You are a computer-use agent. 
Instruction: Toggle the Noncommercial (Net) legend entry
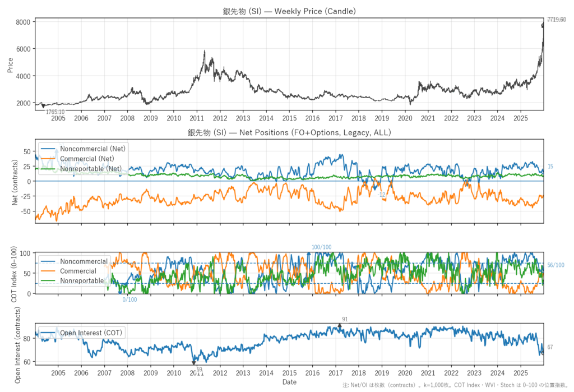click(x=94, y=149)
